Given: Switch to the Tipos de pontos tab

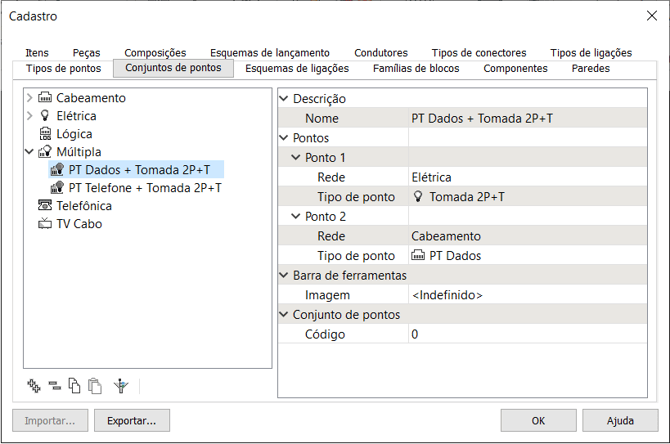Looking at the screenshot, I should point(63,69).
